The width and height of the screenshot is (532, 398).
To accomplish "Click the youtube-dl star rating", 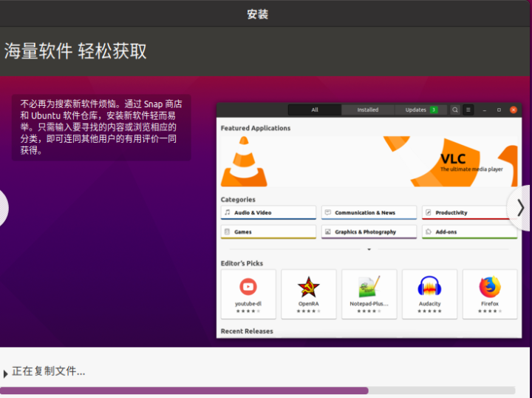I will coord(248,311).
